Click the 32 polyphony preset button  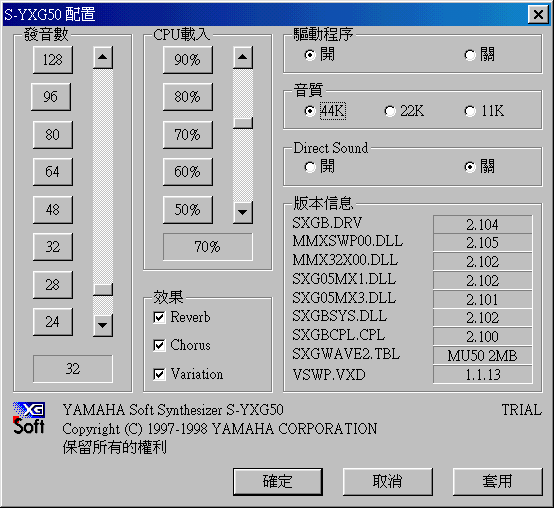pos(53,247)
